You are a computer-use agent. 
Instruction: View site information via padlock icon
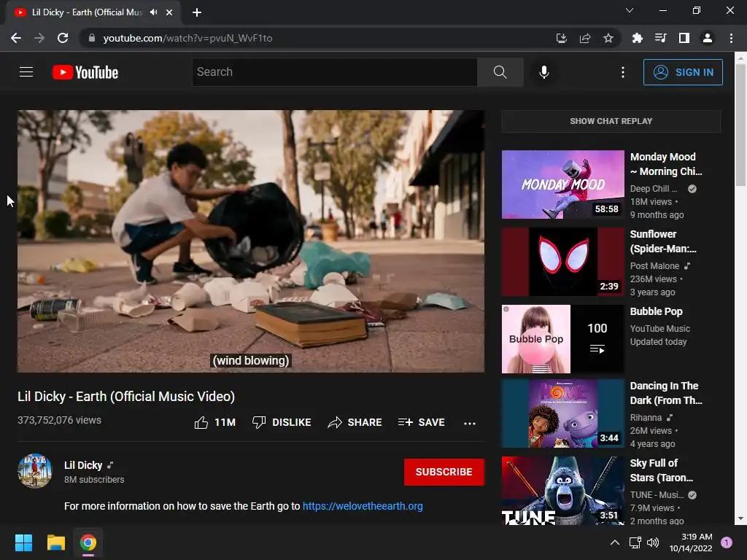click(x=92, y=38)
